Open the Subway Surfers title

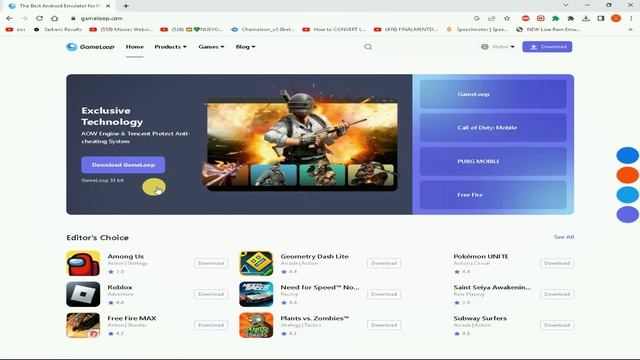click(x=480, y=318)
